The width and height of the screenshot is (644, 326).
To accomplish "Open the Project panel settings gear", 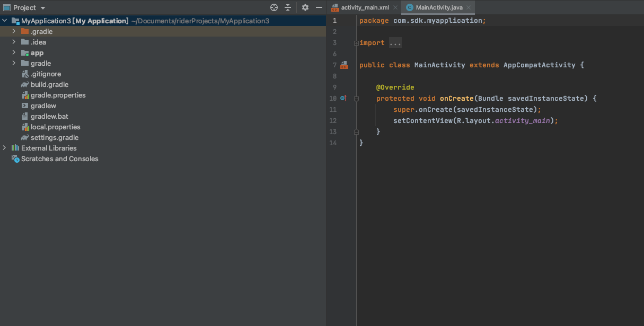I will (x=304, y=7).
